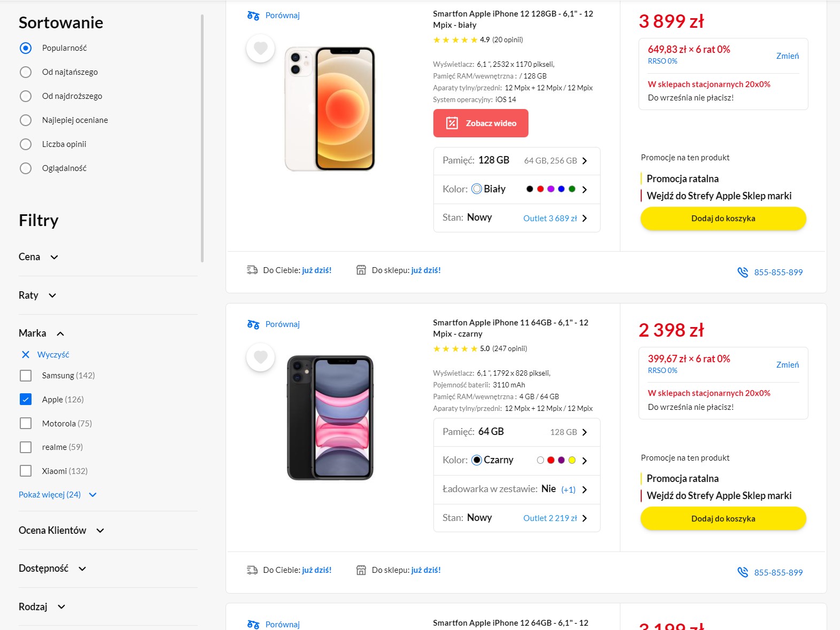Open memory options for iPhone 12 128 GB
The image size is (840, 630).
pyautogui.click(x=517, y=161)
